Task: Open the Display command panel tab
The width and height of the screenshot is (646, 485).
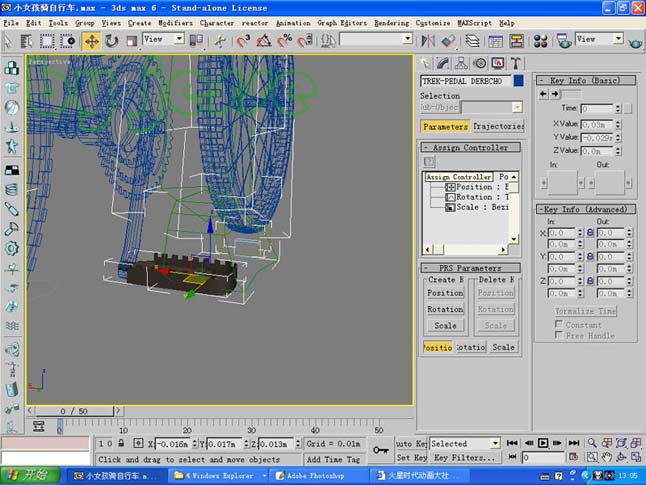Action: click(x=498, y=63)
